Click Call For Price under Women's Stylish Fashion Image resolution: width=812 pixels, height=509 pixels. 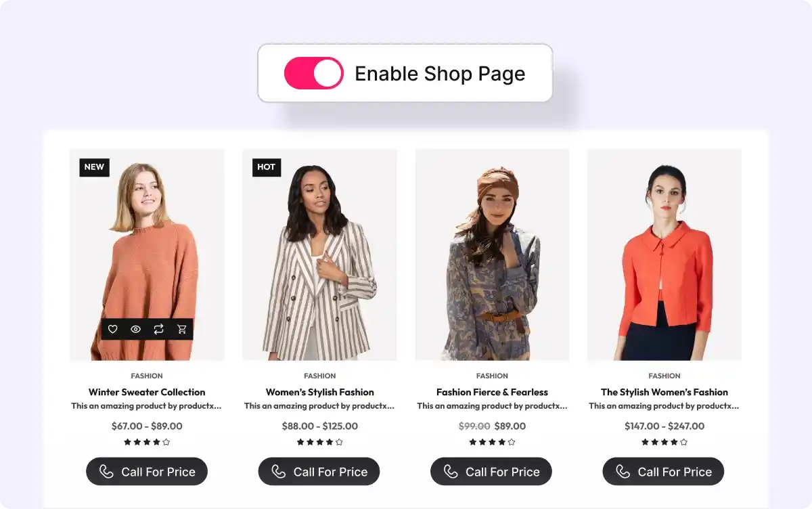(319, 472)
